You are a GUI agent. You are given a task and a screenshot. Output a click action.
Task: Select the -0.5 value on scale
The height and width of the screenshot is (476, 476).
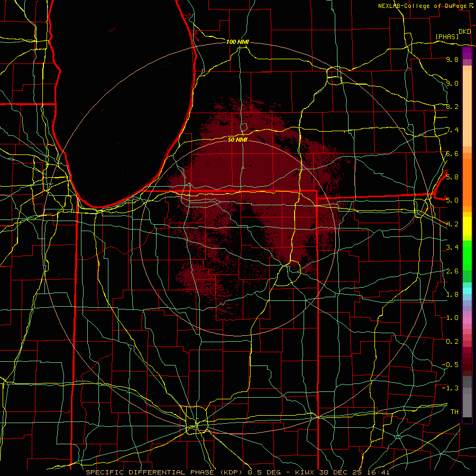(x=450, y=364)
